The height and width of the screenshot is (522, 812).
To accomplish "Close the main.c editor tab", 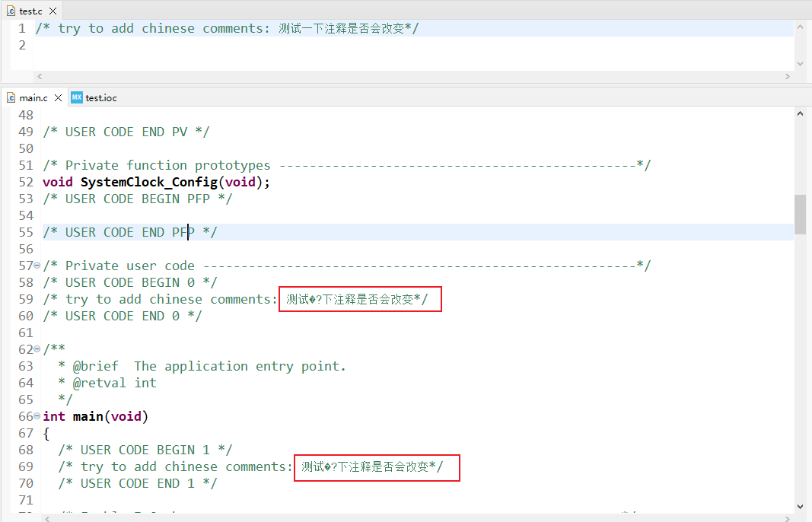I will [x=59, y=97].
